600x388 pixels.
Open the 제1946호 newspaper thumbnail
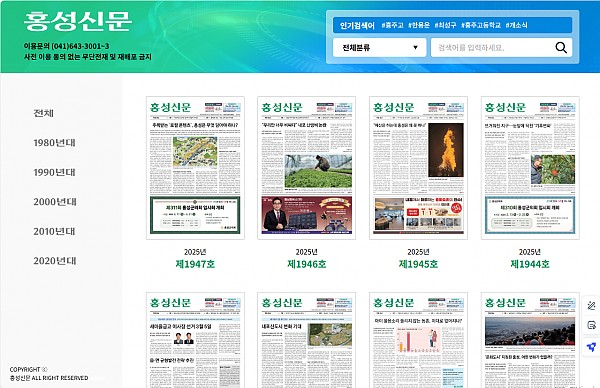coord(307,168)
